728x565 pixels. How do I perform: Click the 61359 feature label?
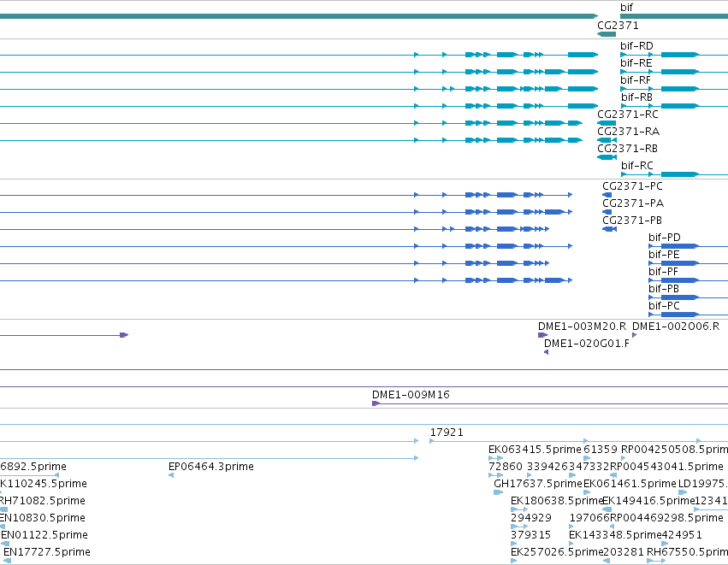coord(601,450)
